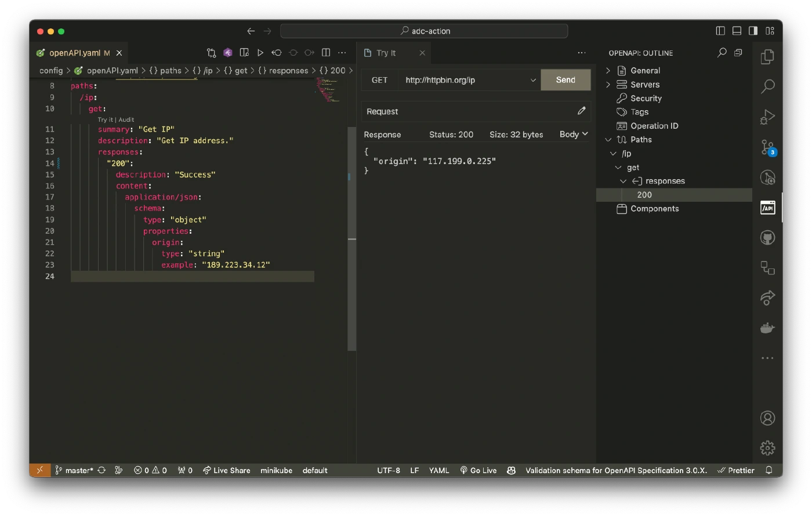
Task: Open the Search view in activity bar
Action: [767, 86]
